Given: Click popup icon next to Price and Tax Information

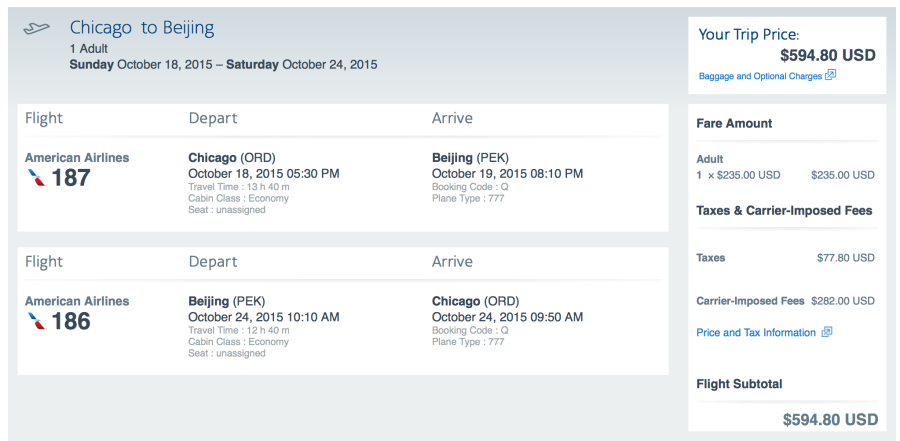Looking at the screenshot, I should (826, 332).
